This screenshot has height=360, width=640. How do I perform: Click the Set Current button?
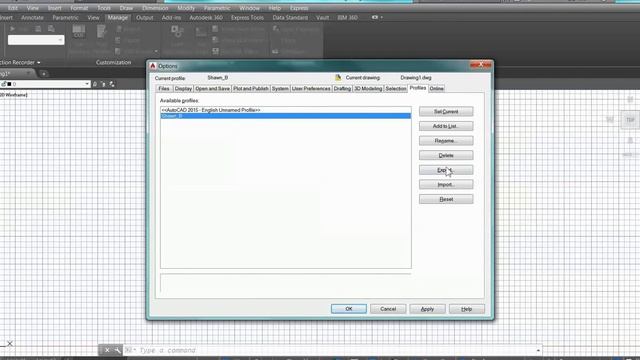446,111
